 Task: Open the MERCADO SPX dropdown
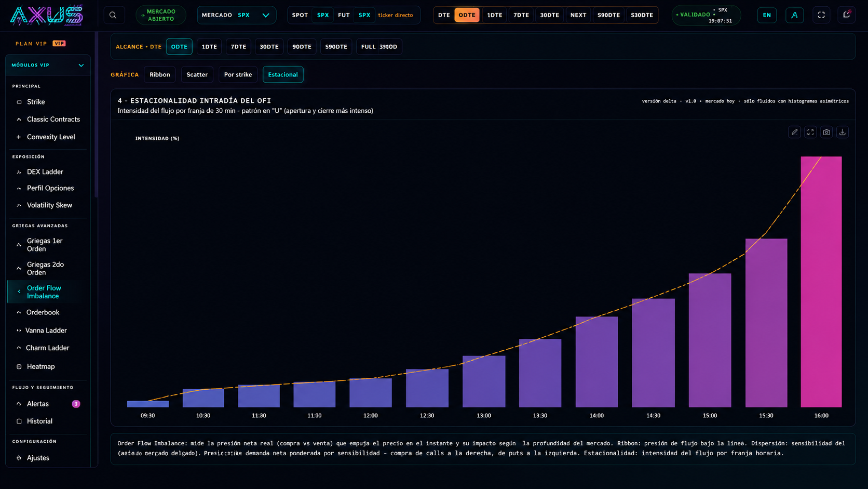(236, 15)
